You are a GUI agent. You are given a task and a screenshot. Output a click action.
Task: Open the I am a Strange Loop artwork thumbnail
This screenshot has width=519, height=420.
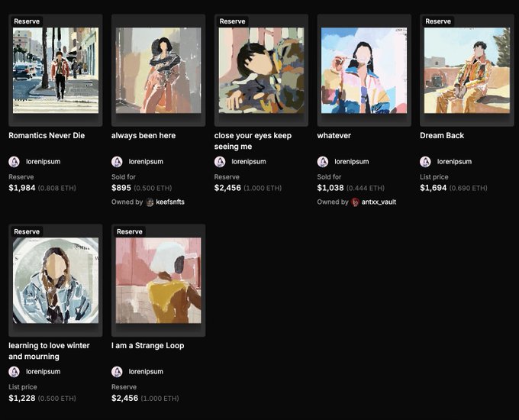(158, 280)
